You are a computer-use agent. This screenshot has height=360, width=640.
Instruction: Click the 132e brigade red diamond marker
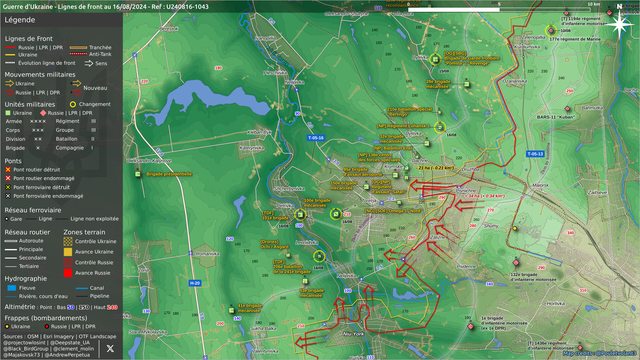(516, 262)
